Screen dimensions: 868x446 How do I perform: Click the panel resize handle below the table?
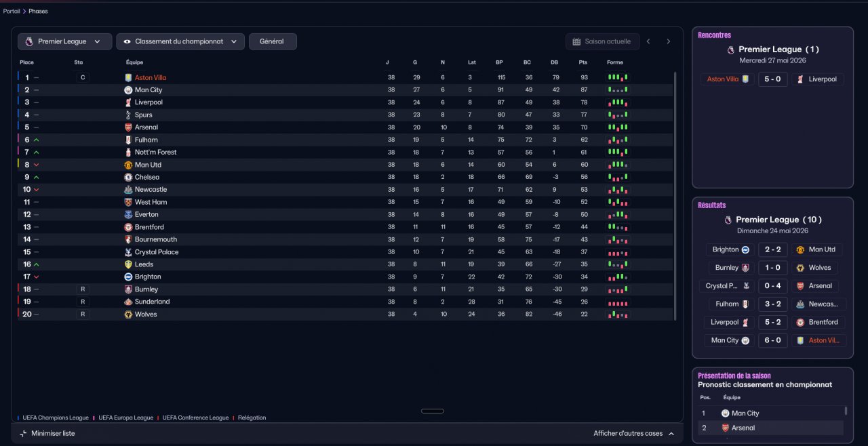pyautogui.click(x=433, y=411)
